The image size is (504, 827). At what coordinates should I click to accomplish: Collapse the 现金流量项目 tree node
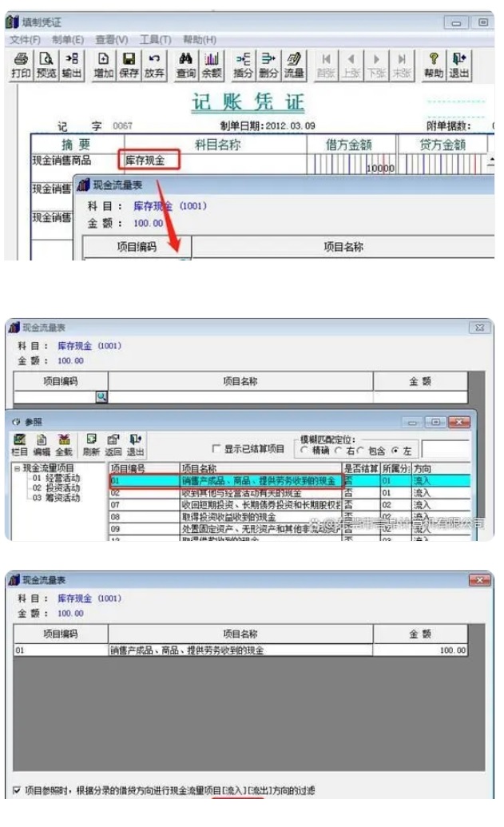17,468
